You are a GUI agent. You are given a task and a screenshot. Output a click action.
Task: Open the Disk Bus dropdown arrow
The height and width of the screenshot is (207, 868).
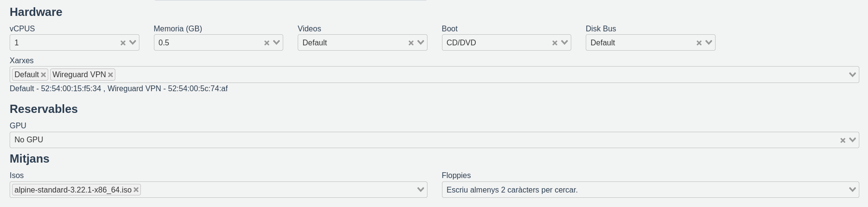(x=708, y=42)
